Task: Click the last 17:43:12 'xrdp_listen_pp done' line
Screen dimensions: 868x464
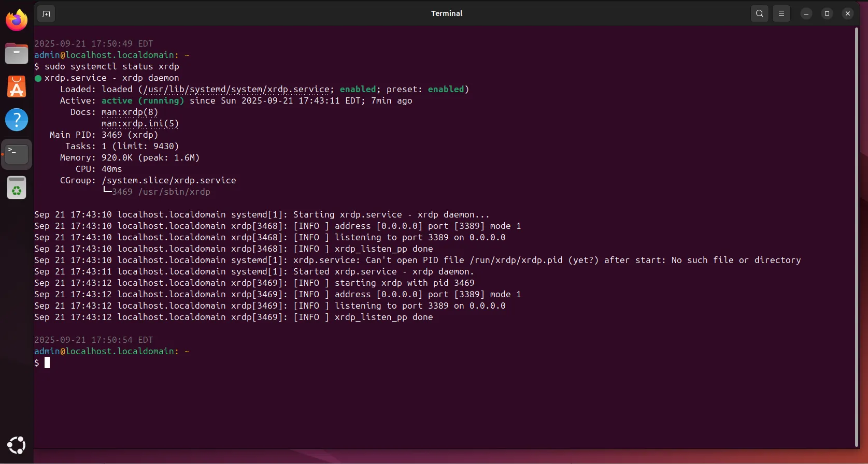Action: click(234, 317)
